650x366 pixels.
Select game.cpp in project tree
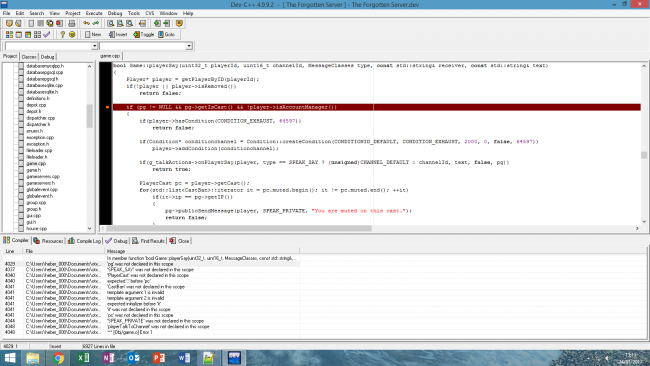point(36,164)
